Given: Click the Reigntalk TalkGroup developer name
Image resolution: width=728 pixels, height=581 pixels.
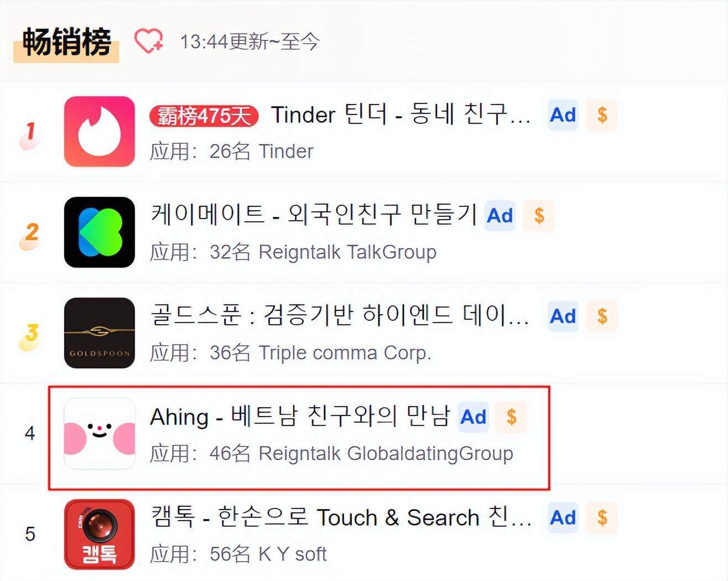Looking at the screenshot, I should click(x=347, y=252).
